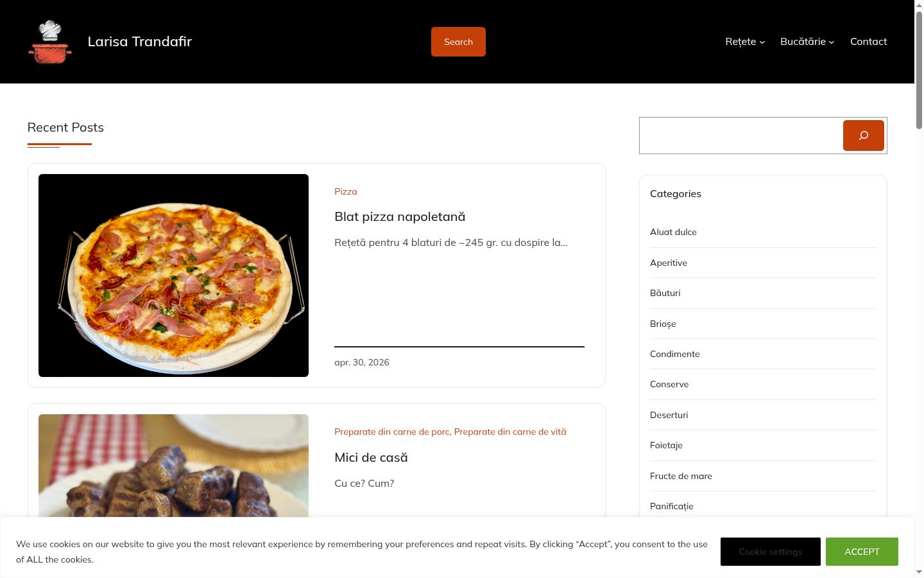The height and width of the screenshot is (578, 924).
Task: Open Cookie settings in the banner
Action: 770,552
